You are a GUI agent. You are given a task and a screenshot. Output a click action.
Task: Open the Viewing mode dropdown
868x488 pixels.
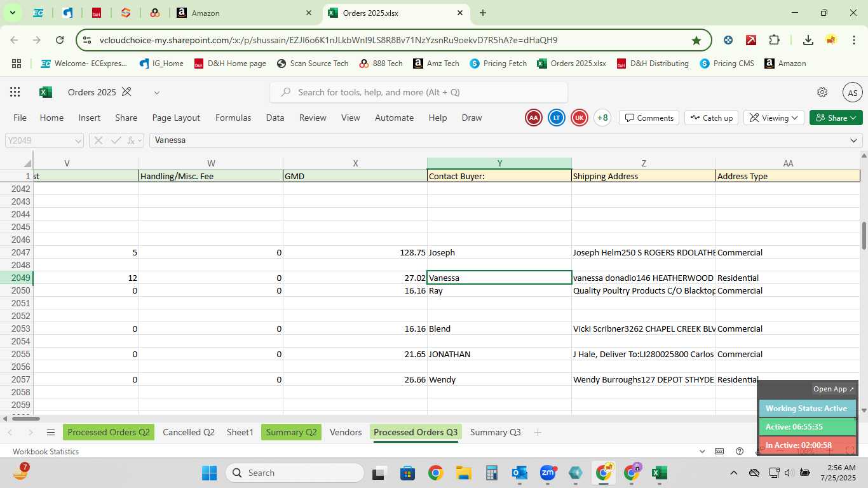pyautogui.click(x=774, y=118)
